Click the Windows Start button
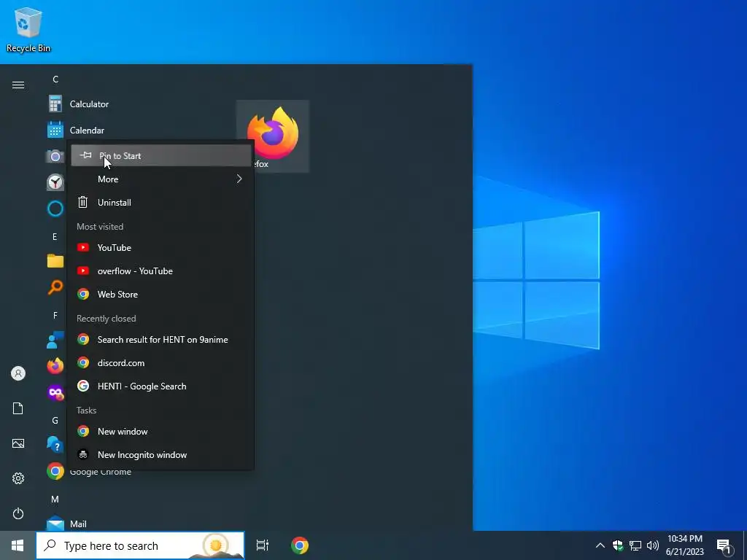The width and height of the screenshot is (747, 560). coord(18,545)
